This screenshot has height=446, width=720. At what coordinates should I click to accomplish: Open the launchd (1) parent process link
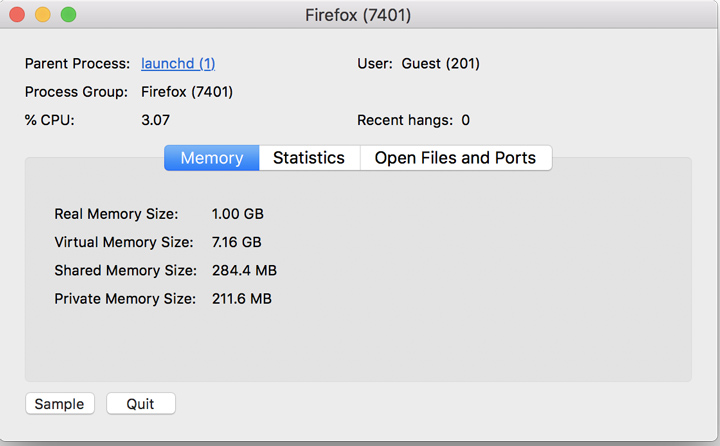[178, 64]
